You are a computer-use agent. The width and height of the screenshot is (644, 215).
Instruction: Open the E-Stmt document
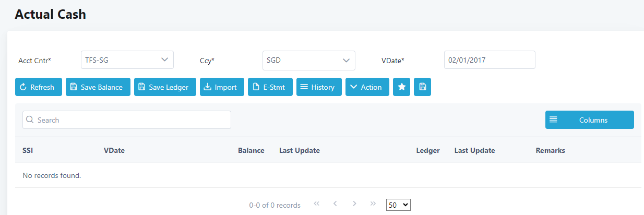pyautogui.click(x=270, y=87)
